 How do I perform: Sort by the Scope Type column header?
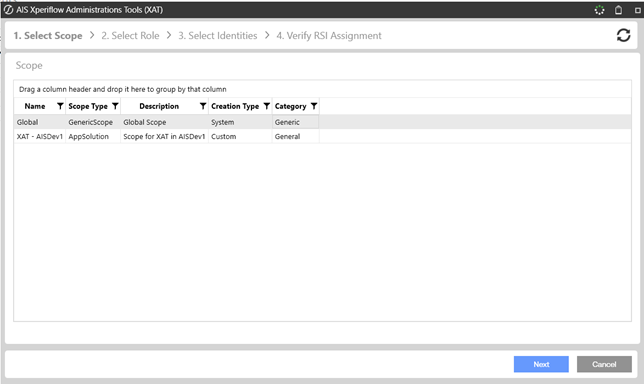88,106
